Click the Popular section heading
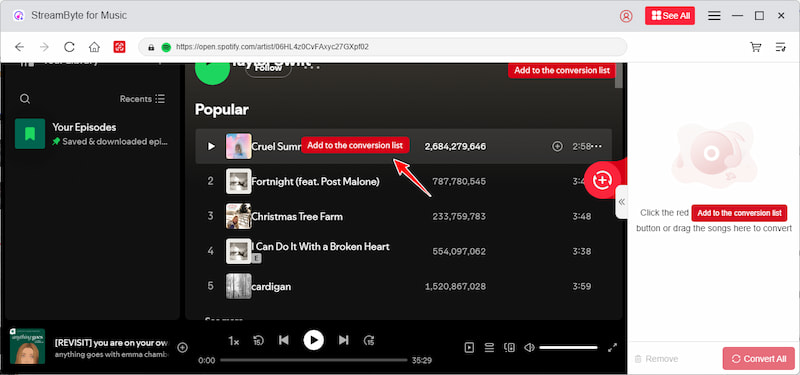This screenshot has height=375, width=800. (x=222, y=109)
